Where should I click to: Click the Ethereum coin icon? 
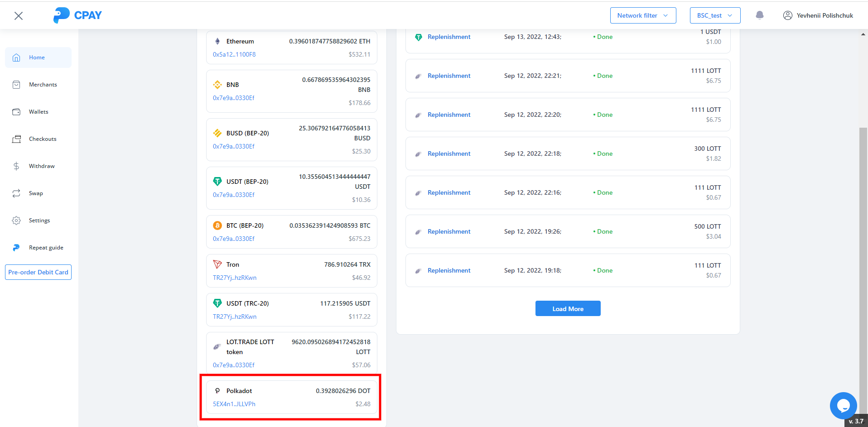click(217, 41)
